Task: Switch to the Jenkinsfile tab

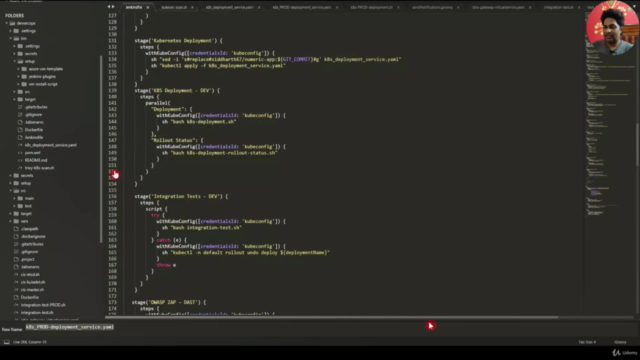Action: [134, 7]
